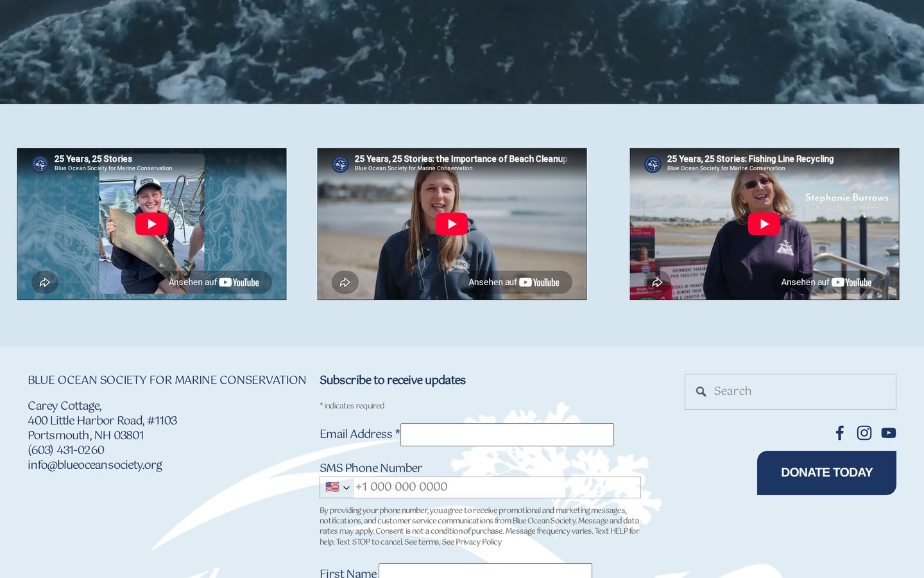Click 'Stephanie Burrows' caption in video

[847, 198]
